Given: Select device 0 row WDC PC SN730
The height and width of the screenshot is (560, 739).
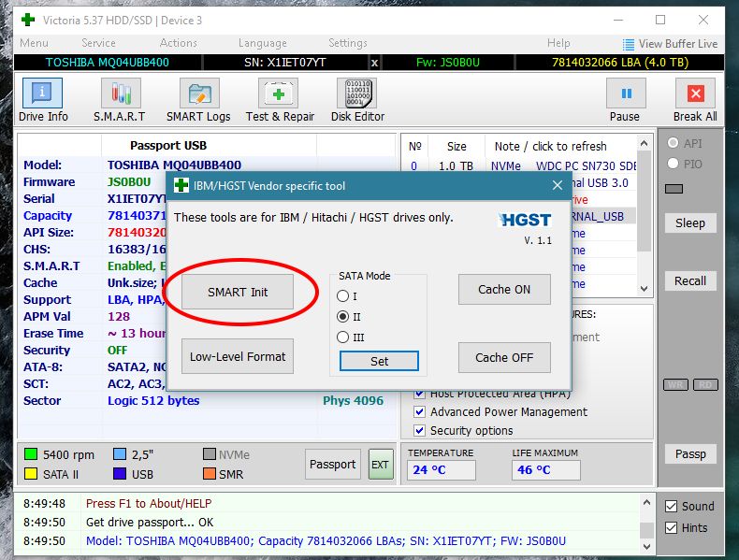Looking at the screenshot, I should [521, 166].
